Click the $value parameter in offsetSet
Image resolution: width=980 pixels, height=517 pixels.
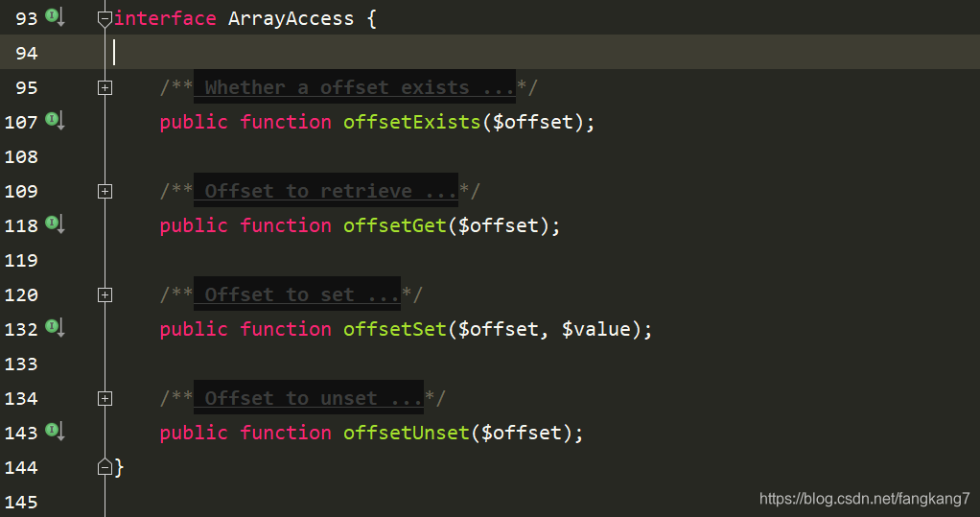[x=595, y=329]
